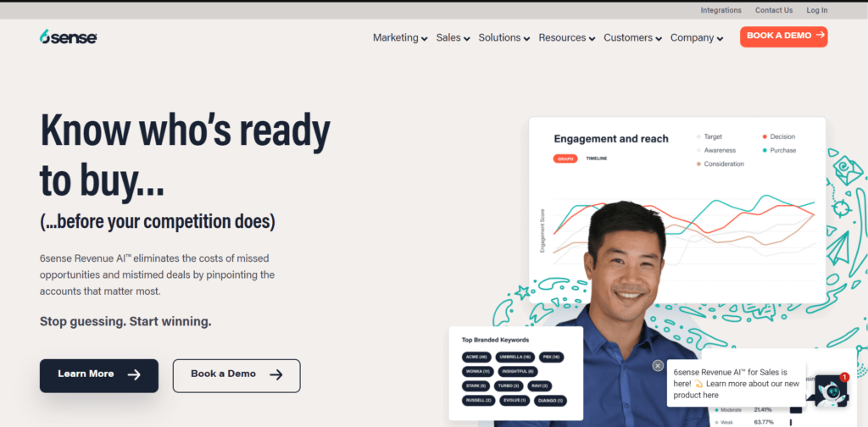Click the 'Stop guessing. Start winning.' text
This screenshot has width=868, height=427.
pyautogui.click(x=125, y=321)
